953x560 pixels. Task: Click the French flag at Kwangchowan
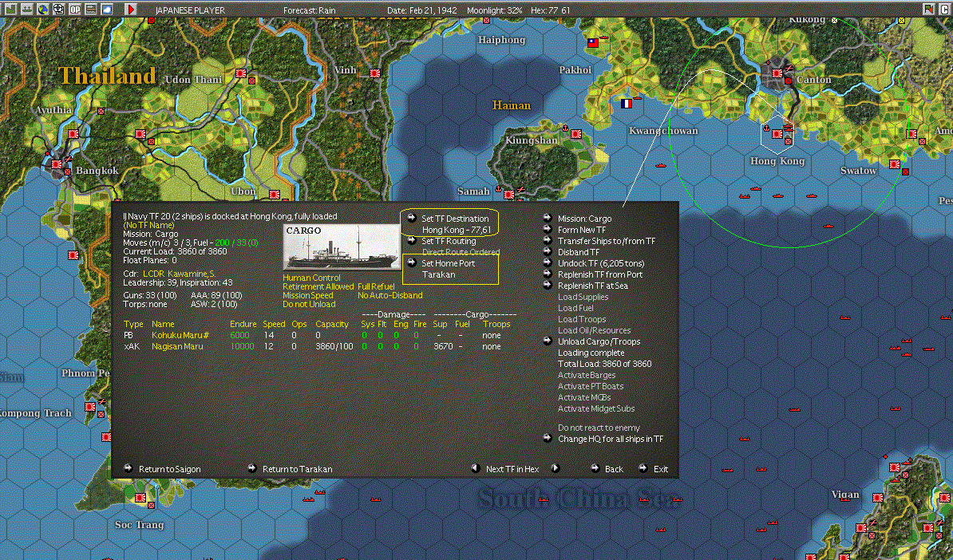(626, 104)
